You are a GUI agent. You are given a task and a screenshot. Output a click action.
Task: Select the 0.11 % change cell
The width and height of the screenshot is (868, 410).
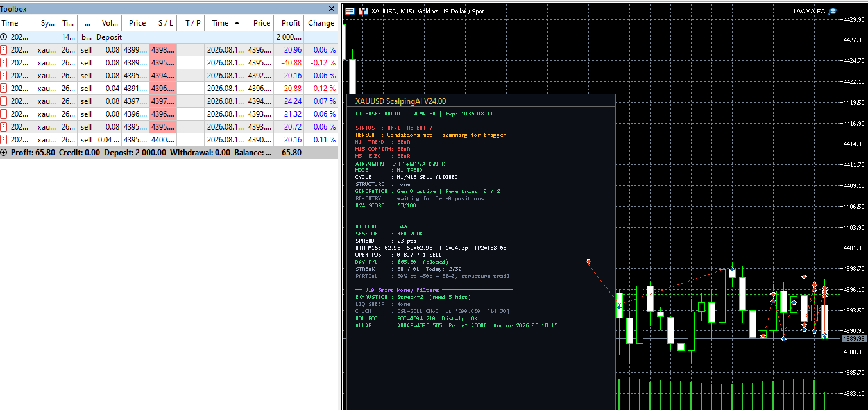[x=321, y=139]
